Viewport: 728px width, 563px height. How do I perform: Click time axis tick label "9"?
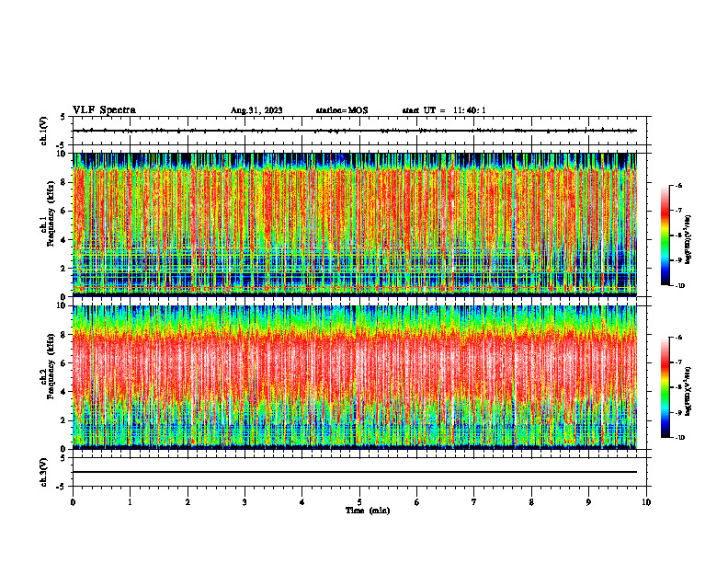[588, 502]
